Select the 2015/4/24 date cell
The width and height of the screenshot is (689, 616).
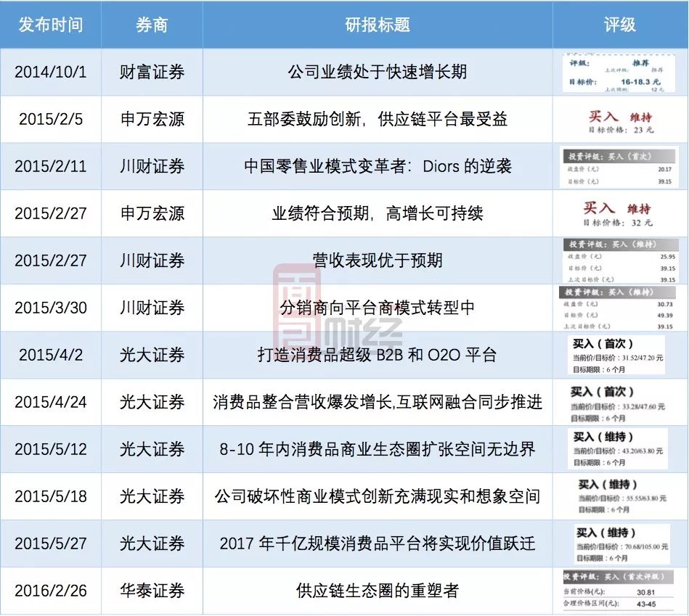click(51, 402)
